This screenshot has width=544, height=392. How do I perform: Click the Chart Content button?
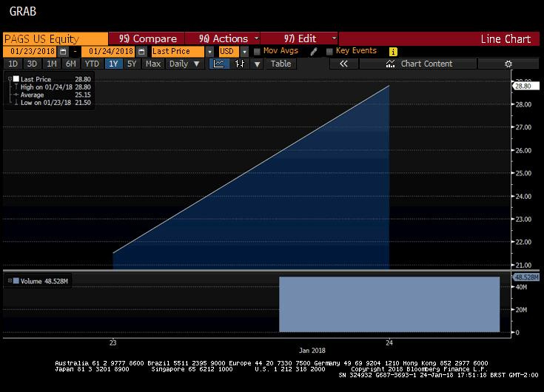click(x=418, y=64)
